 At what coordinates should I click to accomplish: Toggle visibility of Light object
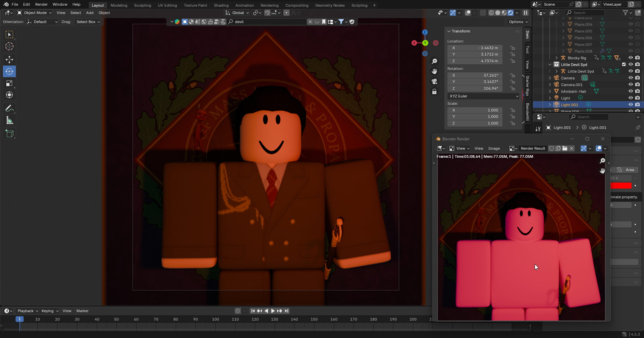(631, 98)
